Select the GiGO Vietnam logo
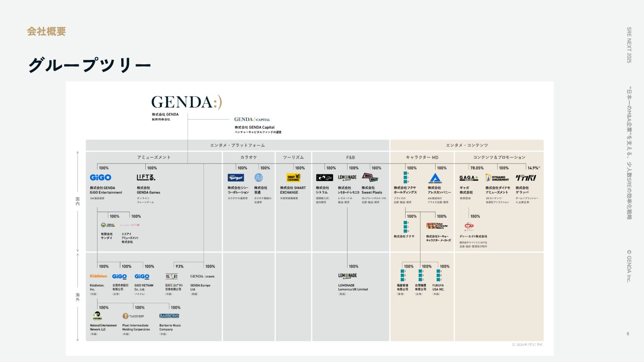The width and height of the screenshot is (644, 362). [142, 277]
